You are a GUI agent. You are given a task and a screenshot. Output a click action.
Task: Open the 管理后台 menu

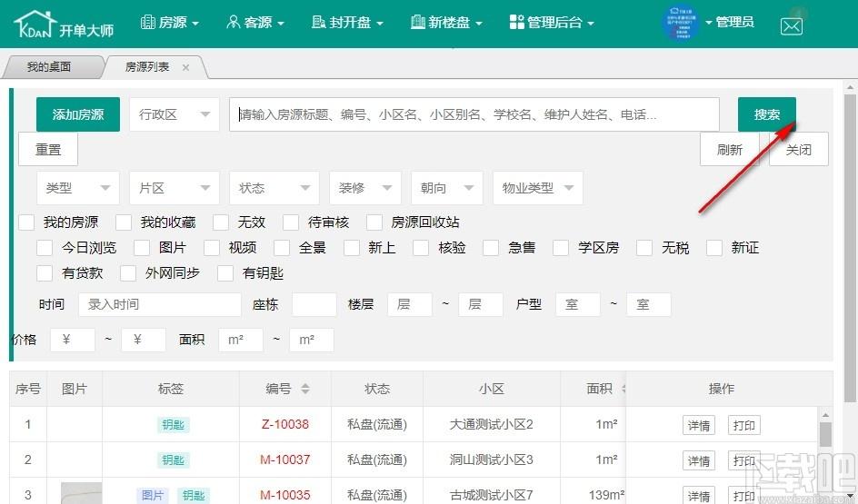(x=552, y=23)
